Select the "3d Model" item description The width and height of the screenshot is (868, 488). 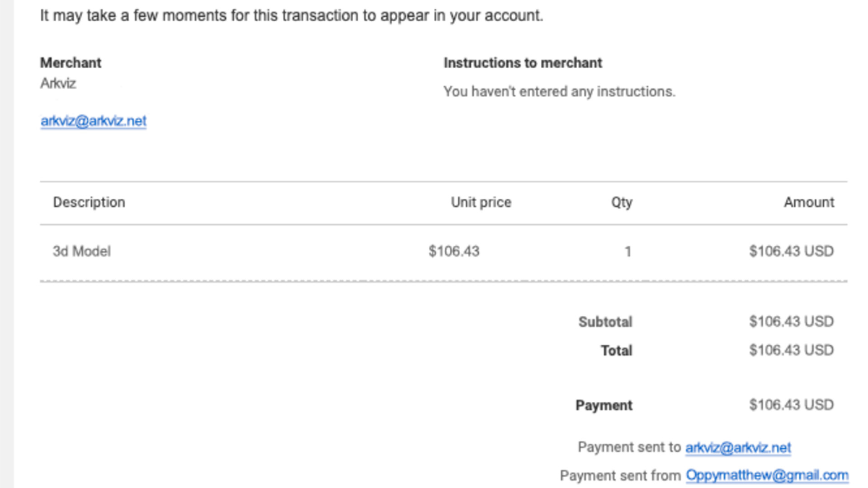point(82,251)
